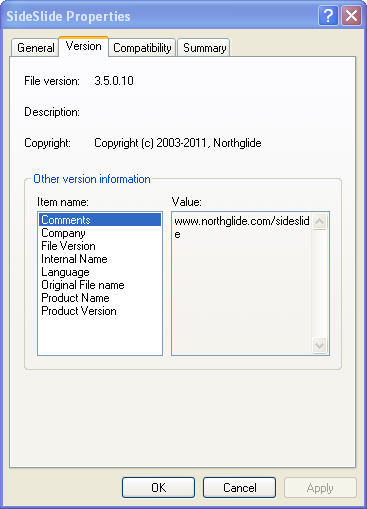Select Company in the item name list

[x=100, y=233]
